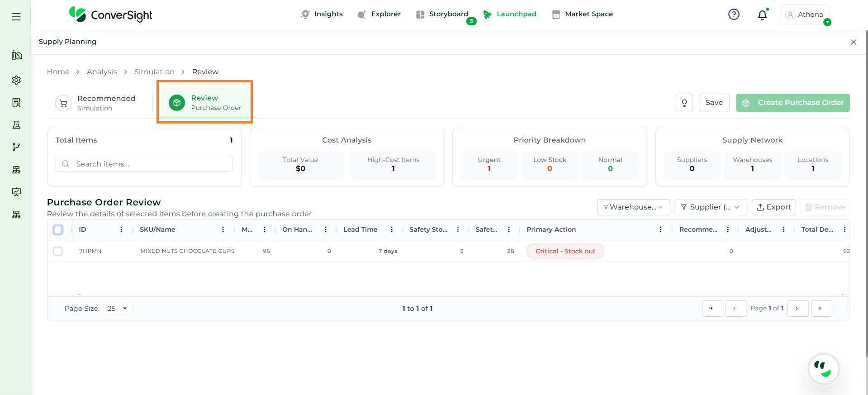This screenshot has height=395, width=868.
Task: Select the 7HPMN row checkbox
Action: [58, 251]
